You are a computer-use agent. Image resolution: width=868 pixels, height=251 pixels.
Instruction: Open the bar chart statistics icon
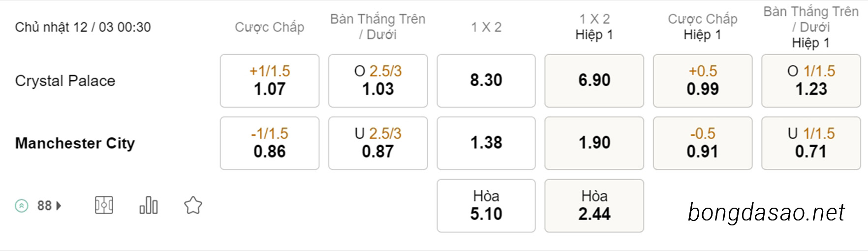149,205
